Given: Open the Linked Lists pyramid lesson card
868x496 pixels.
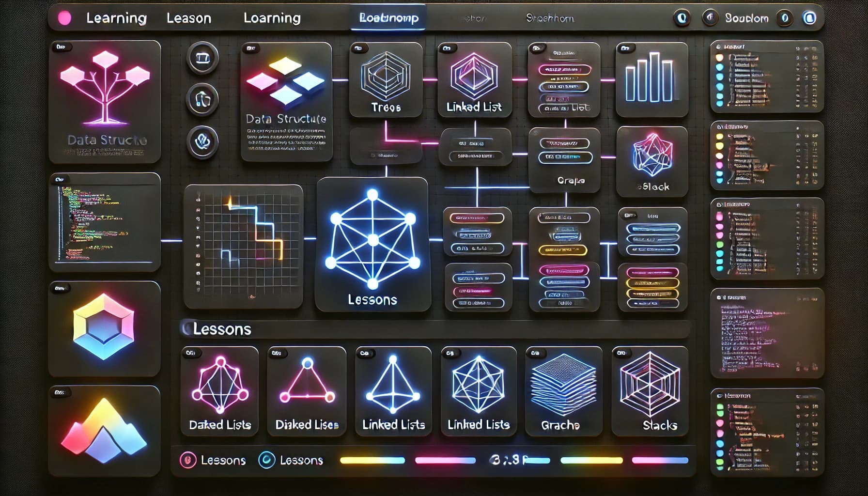Looking at the screenshot, I should coord(393,391).
